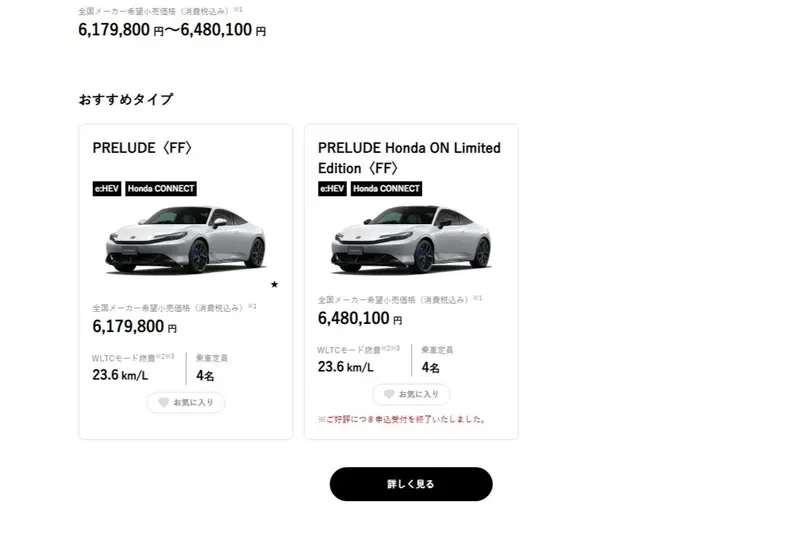Click ※1 footnote mark beside top price range
Image resolution: width=800 pixels, height=533 pixels.
240,10
